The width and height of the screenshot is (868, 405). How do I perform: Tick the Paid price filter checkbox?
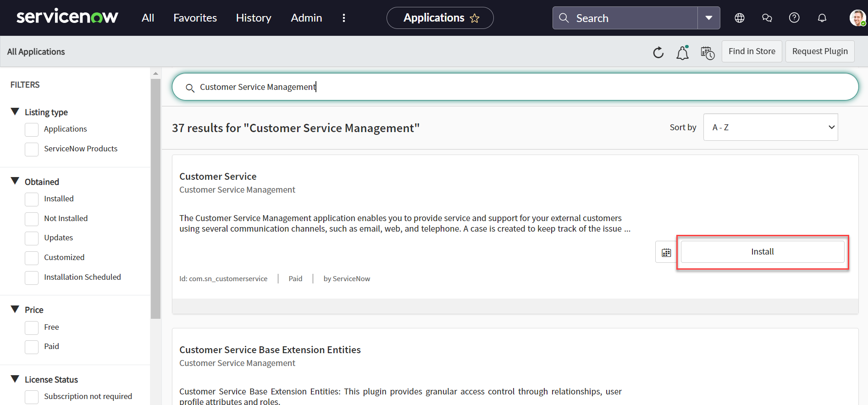coord(32,347)
